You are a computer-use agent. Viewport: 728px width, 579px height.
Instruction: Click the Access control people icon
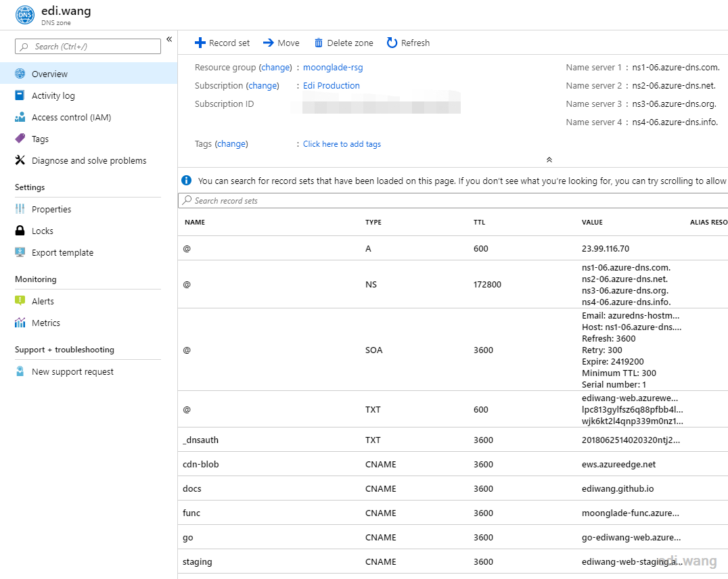[20, 117]
